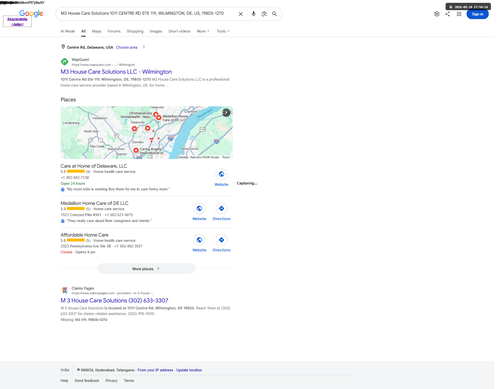Click the Google logo

pyautogui.click(x=31, y=13)
